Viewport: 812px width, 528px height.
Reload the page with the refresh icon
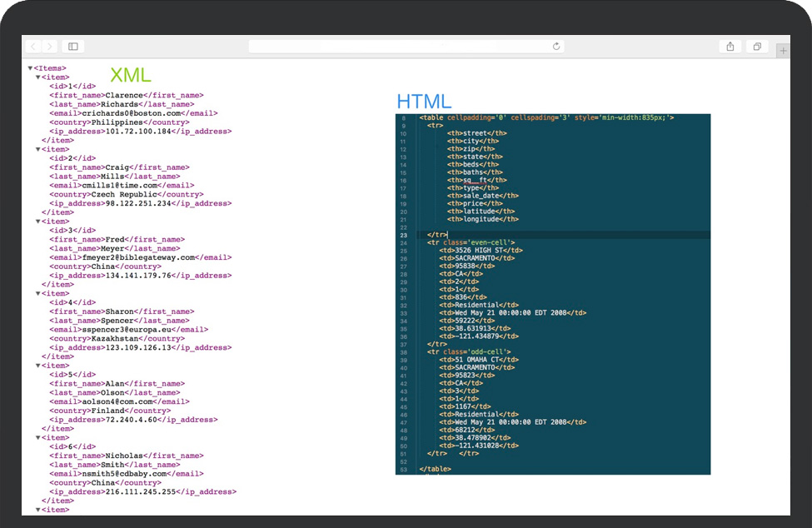point(555,47)
